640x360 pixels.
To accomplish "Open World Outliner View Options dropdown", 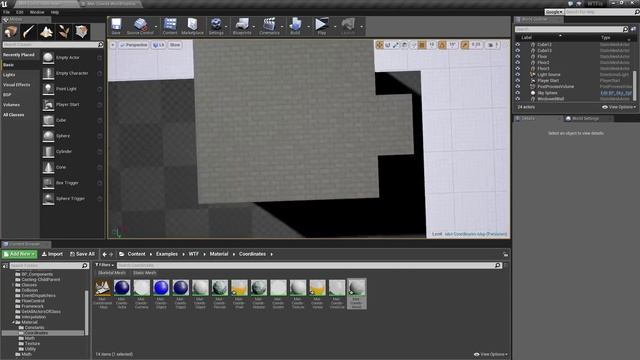I will click(619, 107).
